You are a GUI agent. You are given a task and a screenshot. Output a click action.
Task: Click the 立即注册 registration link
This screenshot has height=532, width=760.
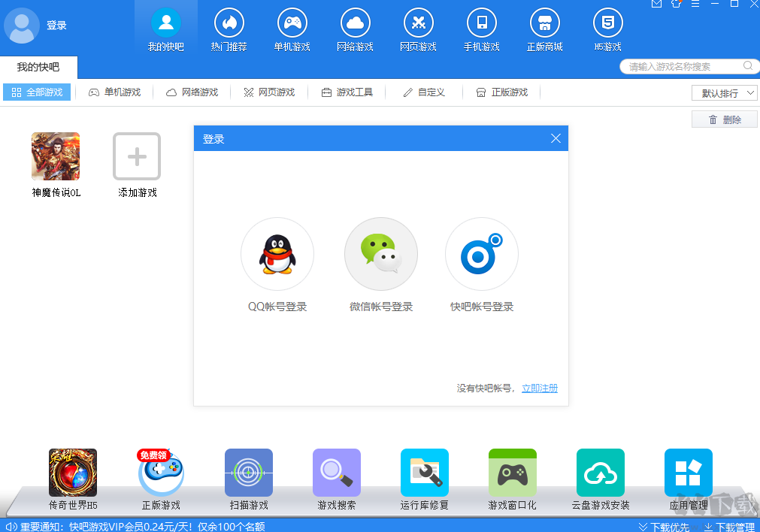[x=539, y=388]
